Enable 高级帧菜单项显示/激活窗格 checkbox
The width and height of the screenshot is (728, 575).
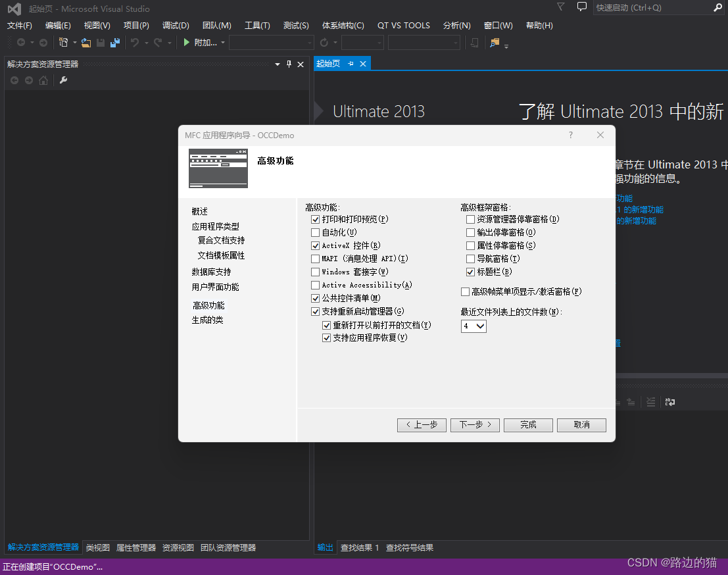465,291
